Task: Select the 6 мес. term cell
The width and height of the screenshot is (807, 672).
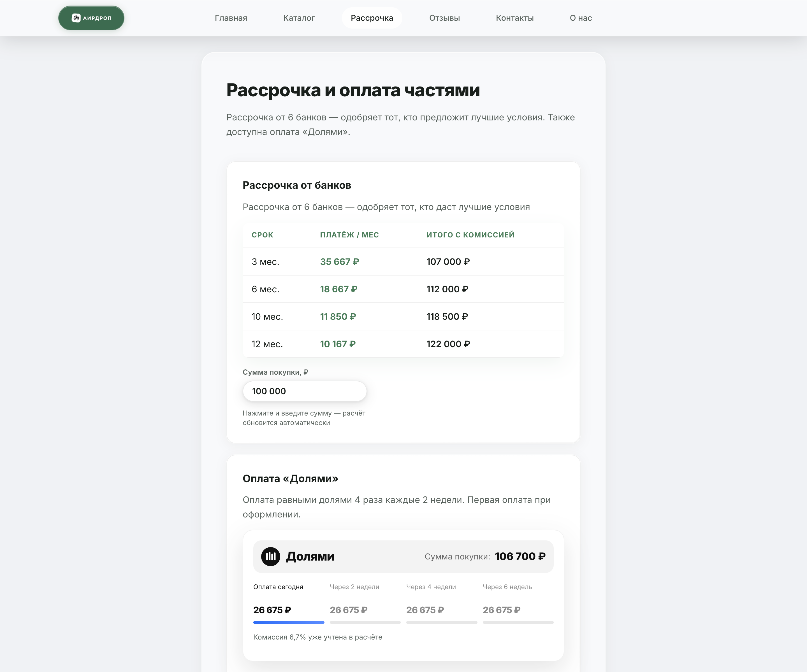Action: (266, 290)
